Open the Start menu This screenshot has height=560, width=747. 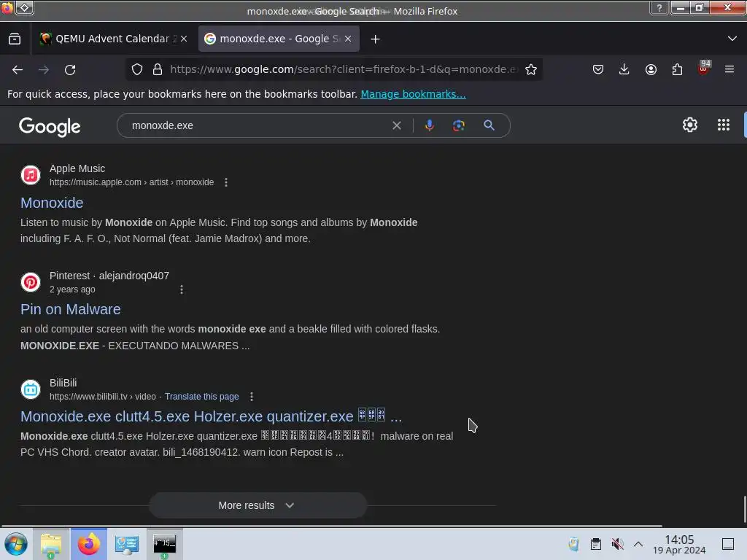click(16, 544)
